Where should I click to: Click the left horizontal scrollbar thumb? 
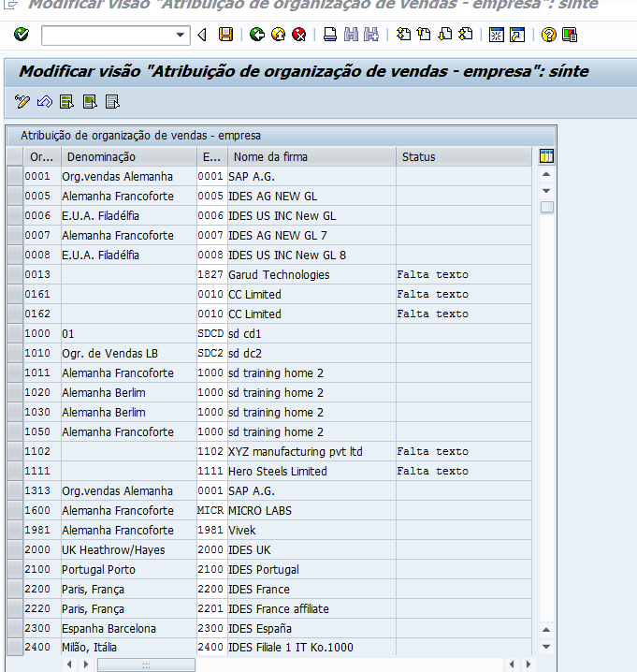[146, 665]
